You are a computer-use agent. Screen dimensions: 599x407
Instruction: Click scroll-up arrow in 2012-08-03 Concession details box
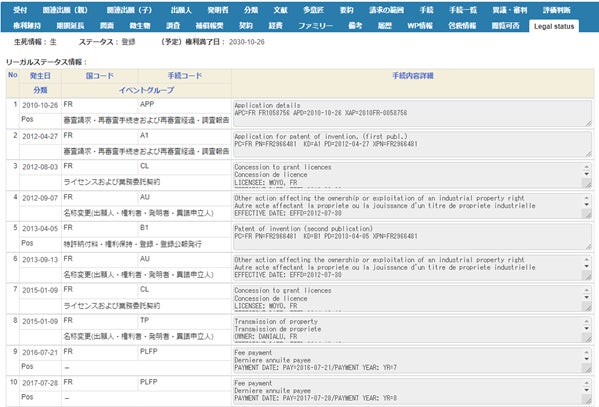point(586,167)
